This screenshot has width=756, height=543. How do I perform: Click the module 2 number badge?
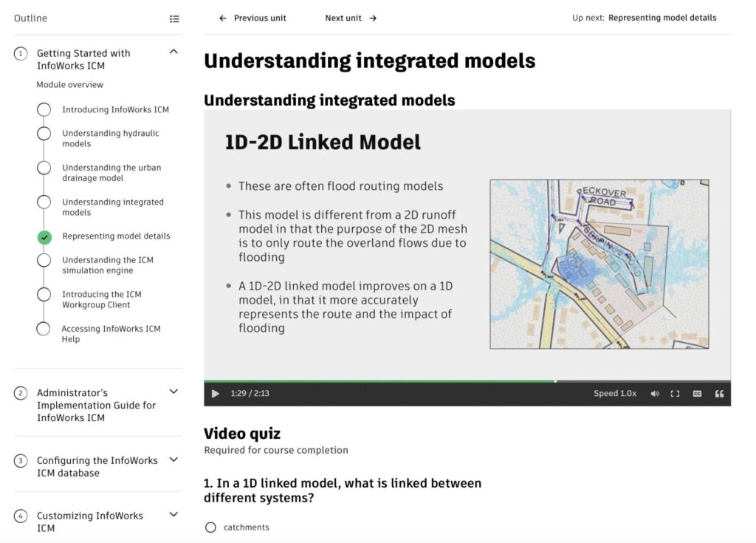click(x=20, y=393)
